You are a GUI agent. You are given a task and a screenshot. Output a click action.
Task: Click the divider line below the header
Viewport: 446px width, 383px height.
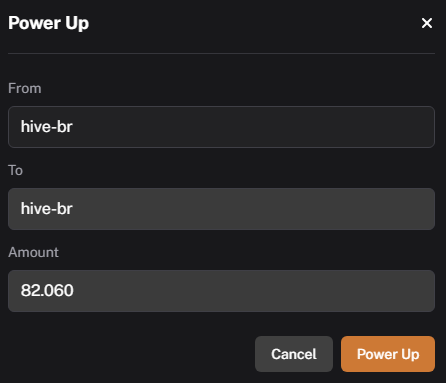(x=221, y=53)
